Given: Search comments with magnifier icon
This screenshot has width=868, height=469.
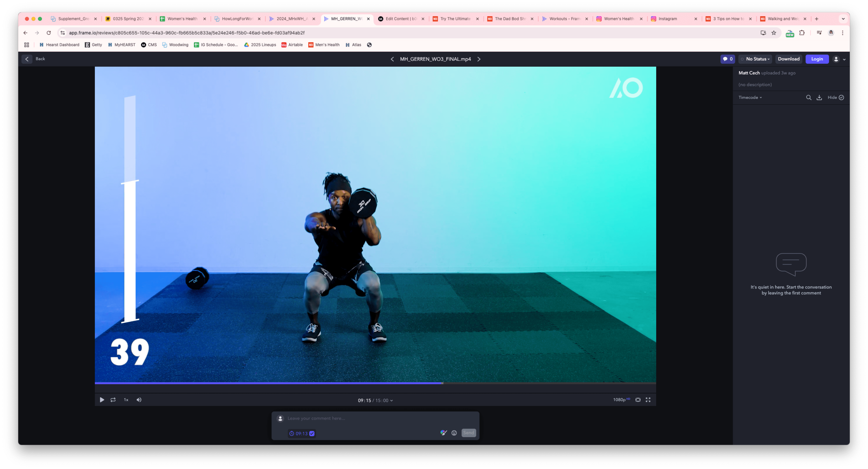Looking at the screenshot, I should pos(808,98).
